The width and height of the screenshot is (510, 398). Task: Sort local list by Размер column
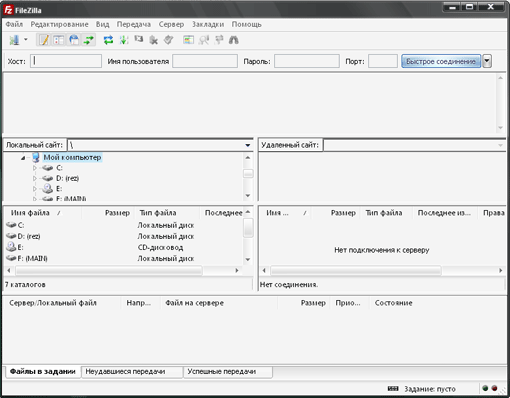[108, 213]
